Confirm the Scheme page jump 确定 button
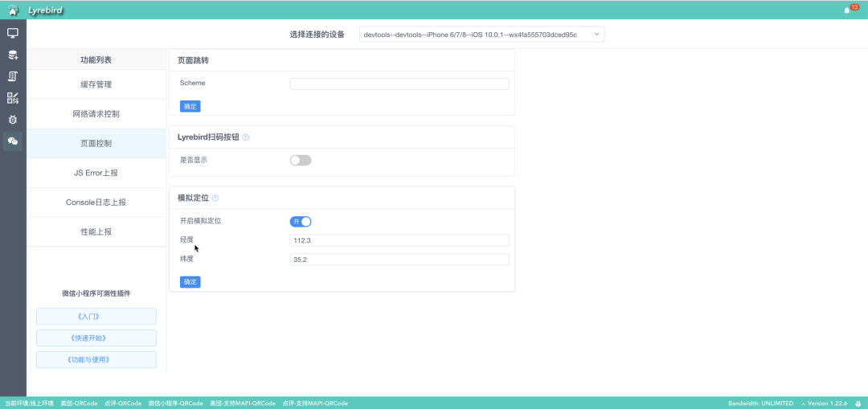This screenshot has height=409, width=868. [190, 106]
